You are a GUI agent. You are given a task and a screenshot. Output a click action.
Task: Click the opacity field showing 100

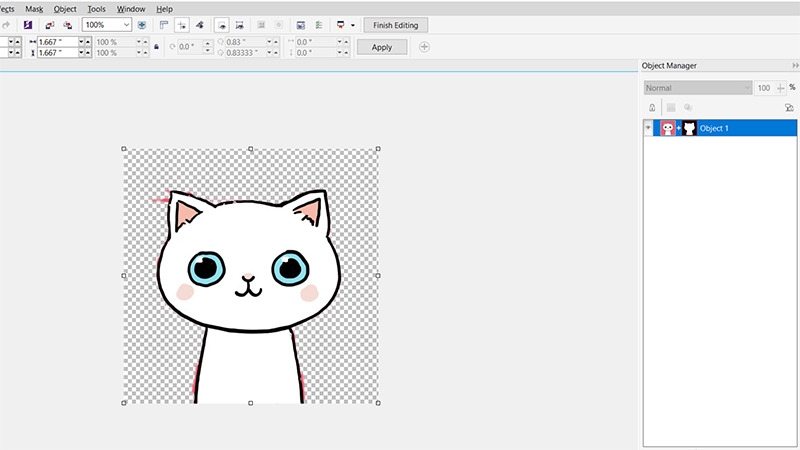point(764,88)
